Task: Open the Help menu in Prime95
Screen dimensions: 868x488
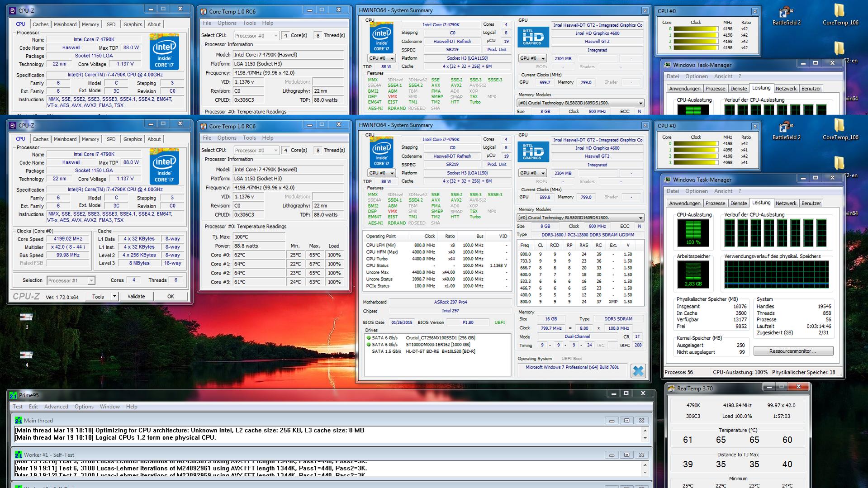Action: click(132, 407)
